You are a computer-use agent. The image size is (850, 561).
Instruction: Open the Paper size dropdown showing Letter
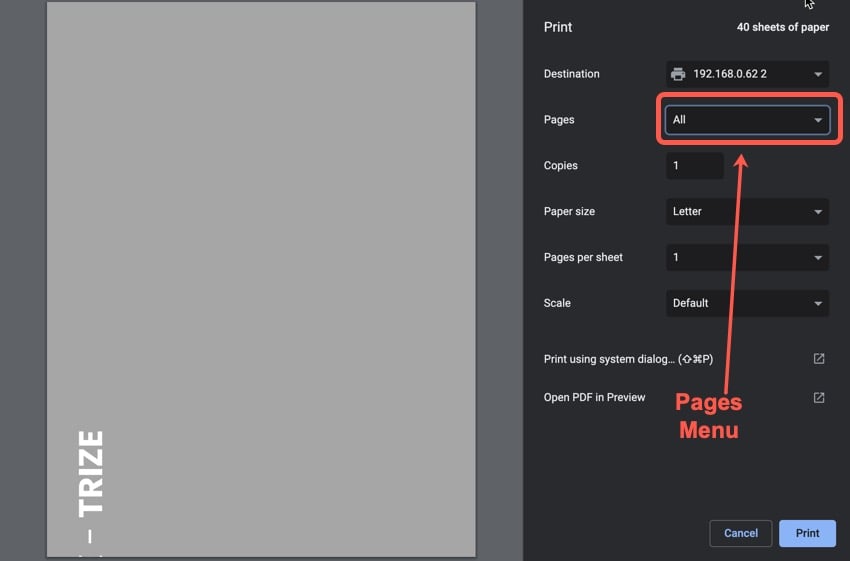click(x=747, y=212)
